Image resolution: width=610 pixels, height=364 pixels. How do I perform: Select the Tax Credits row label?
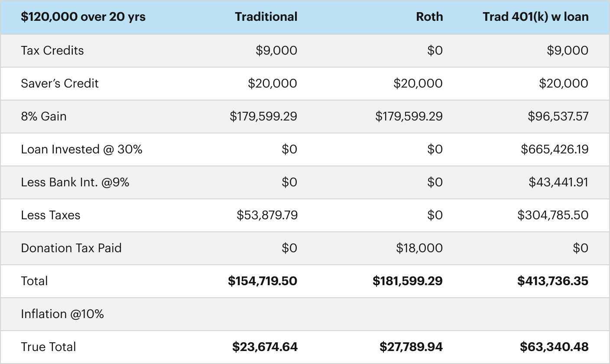(x=52, y=50)
